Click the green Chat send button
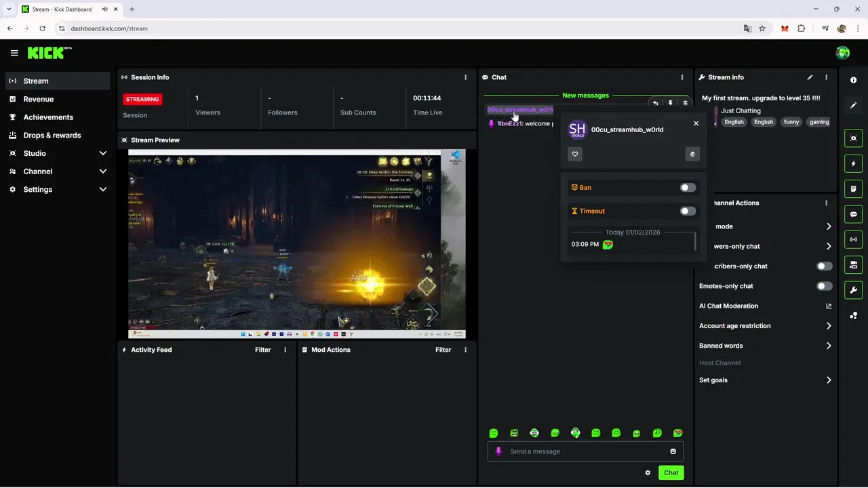Screen dimensions: 868x488 (671, 472)
